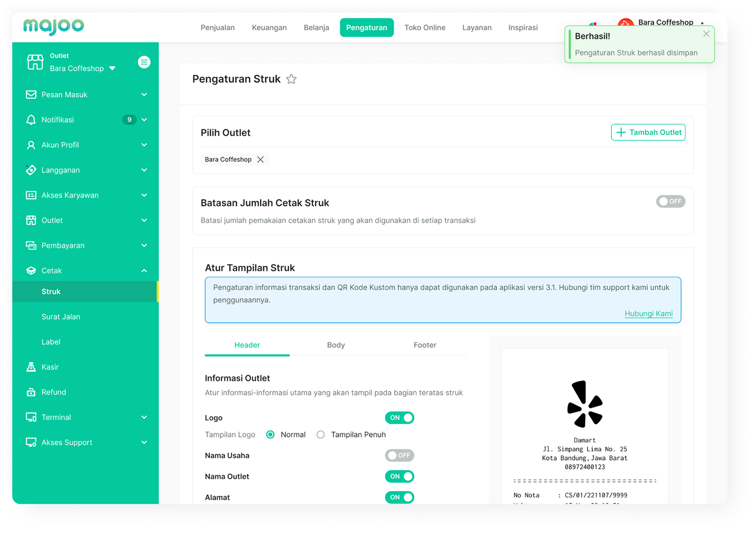Click the Cetak layers icon
The image size is (756, 533).
31,270
